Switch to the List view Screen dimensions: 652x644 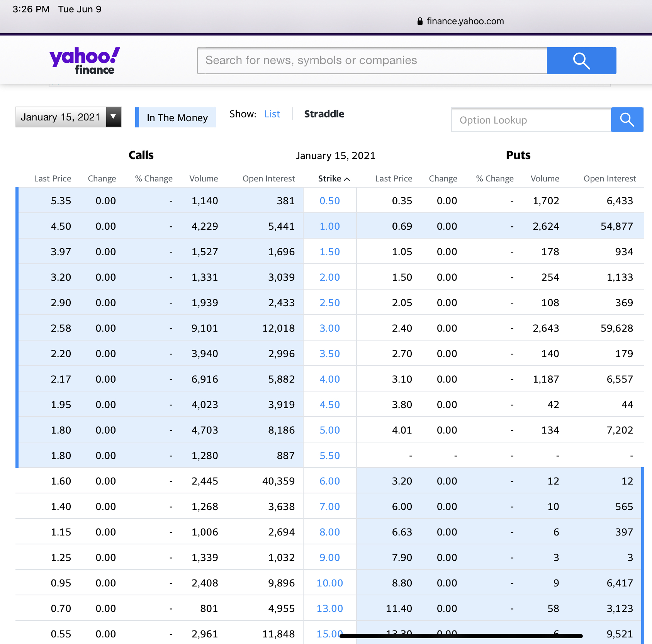272,114
